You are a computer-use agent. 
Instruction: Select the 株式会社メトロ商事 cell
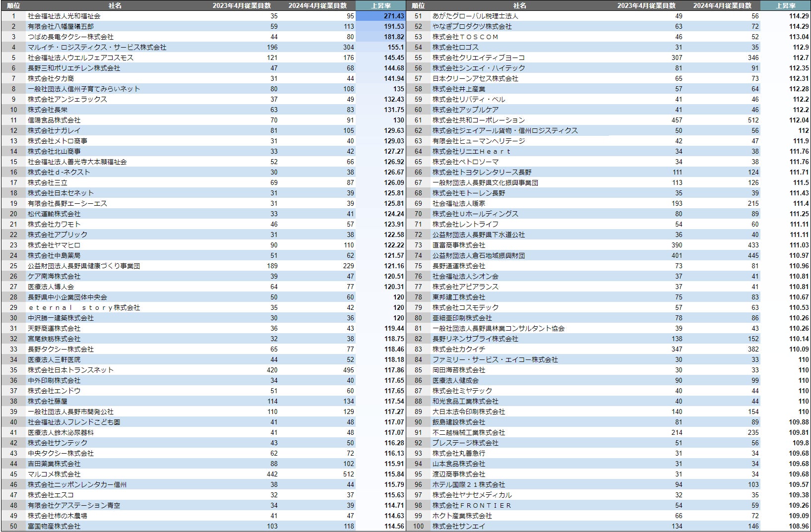click(x=58, y=141)
